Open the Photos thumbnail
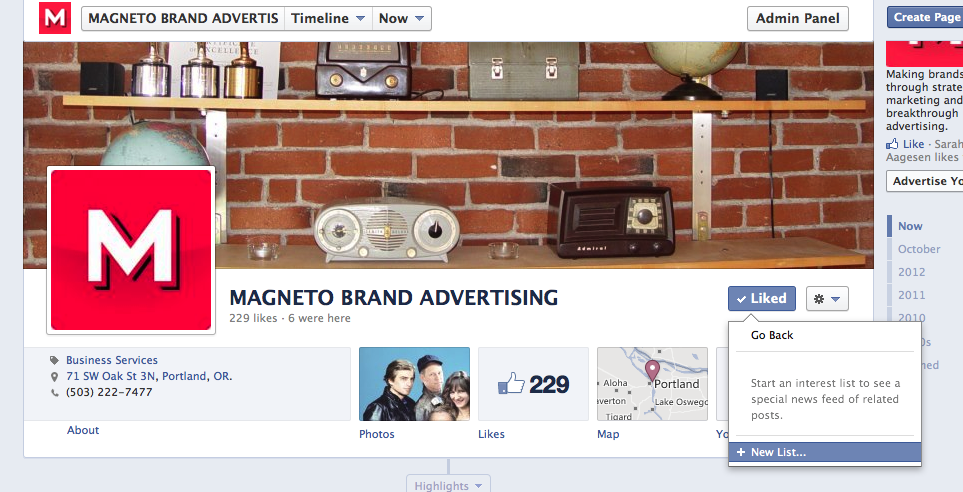Viewport: 963px width, 492px height. [x=415, y=384]
